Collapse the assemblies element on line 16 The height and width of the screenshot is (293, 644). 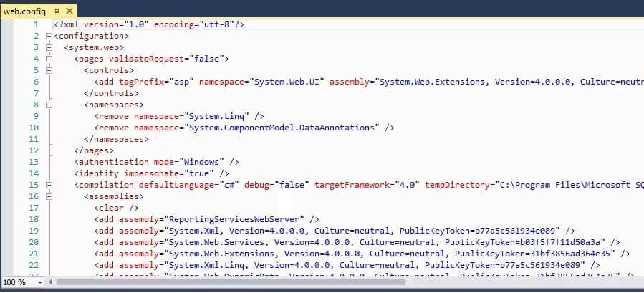coord(49,196)
